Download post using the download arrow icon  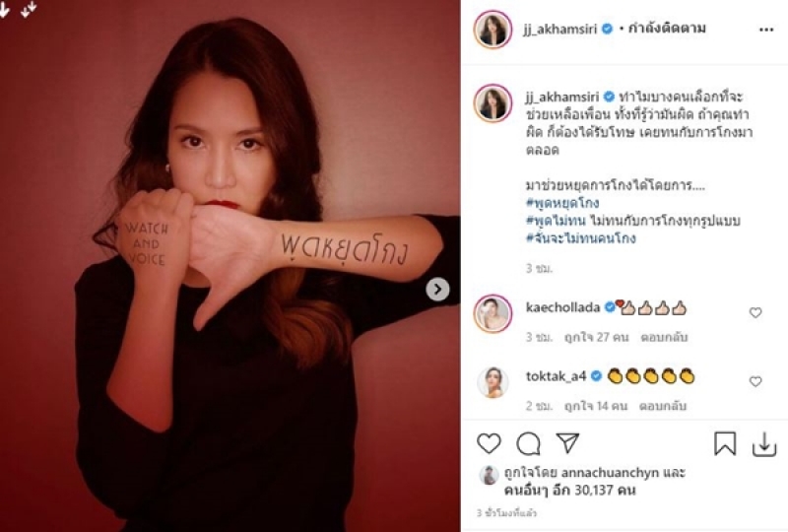click(764, 444)
